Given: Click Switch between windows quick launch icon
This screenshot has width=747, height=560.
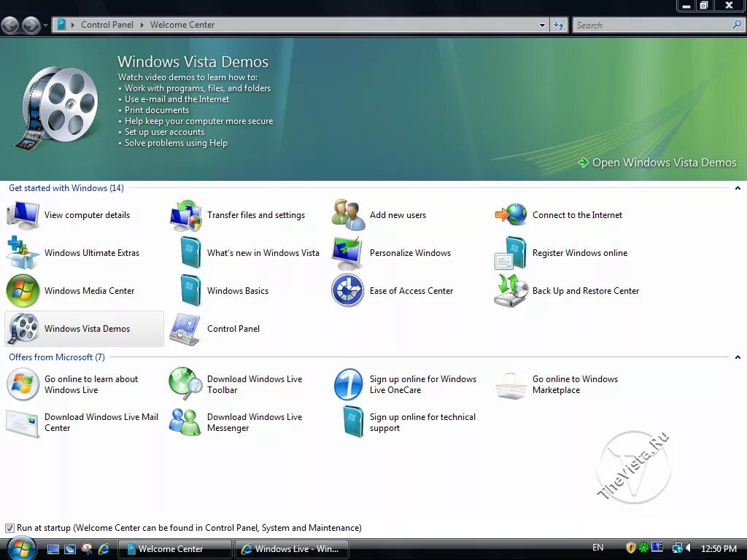Looking at the screenshot, I should (70, 549).
